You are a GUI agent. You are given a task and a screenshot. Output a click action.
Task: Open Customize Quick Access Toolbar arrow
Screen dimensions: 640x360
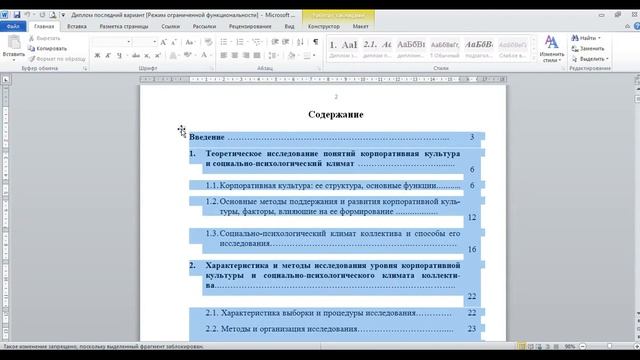pos(63,15)
